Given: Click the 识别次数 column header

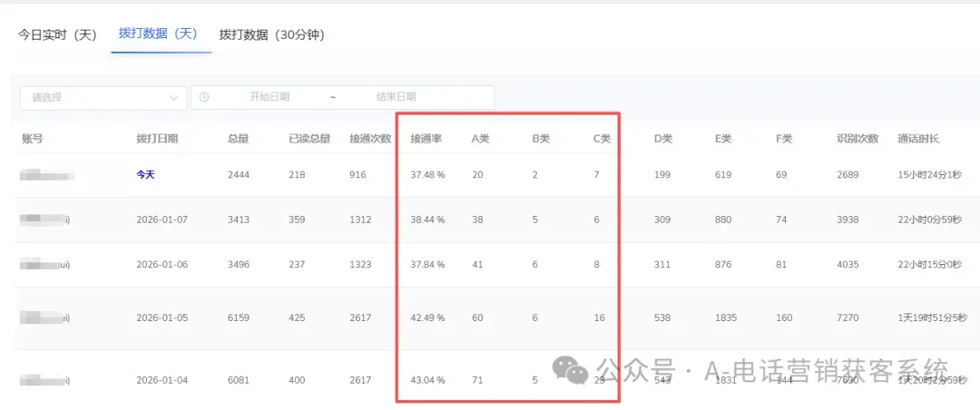Looking at the screenshot, I should pyautogui.click(x=857, y=139).
